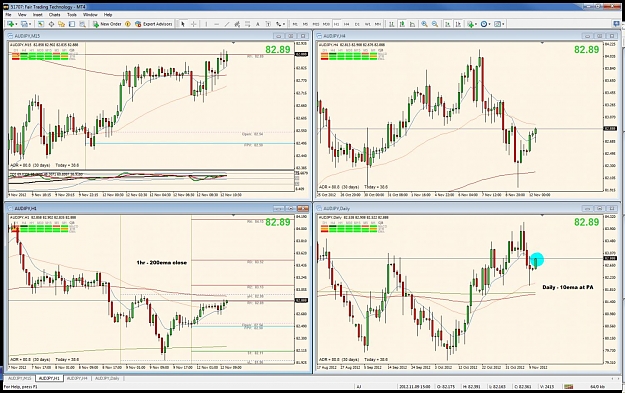Open the Window menu
This screenshot has height=393, width=625.
90,15
